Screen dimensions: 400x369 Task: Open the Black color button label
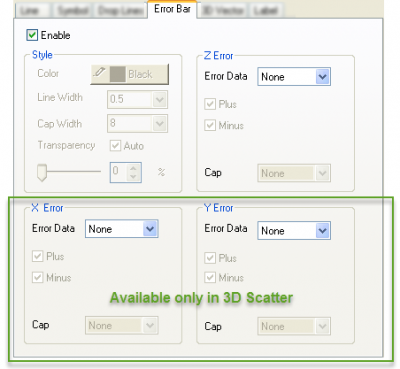coord(140,74)
